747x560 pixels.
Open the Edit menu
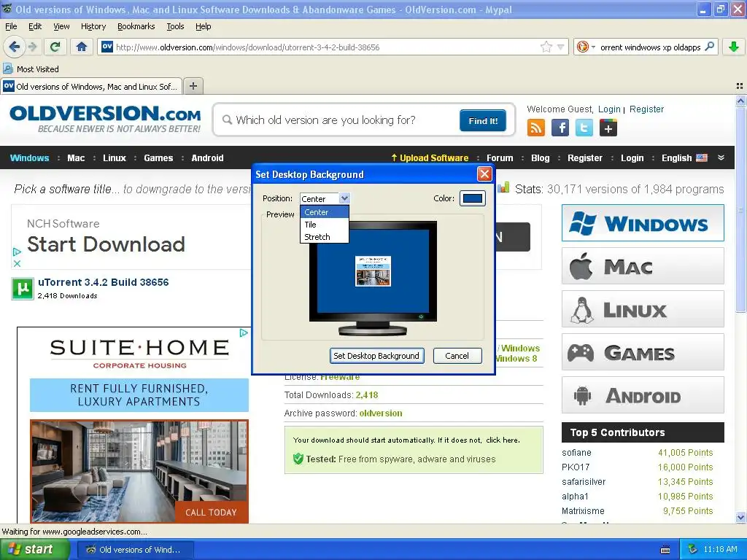(x=35, y=26)
